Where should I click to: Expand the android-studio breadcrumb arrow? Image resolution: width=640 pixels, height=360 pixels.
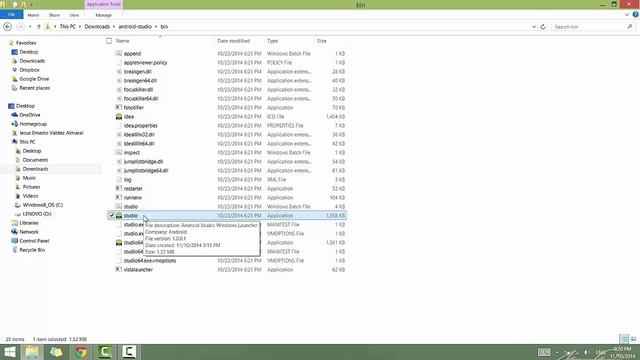(x=156, y=27)
